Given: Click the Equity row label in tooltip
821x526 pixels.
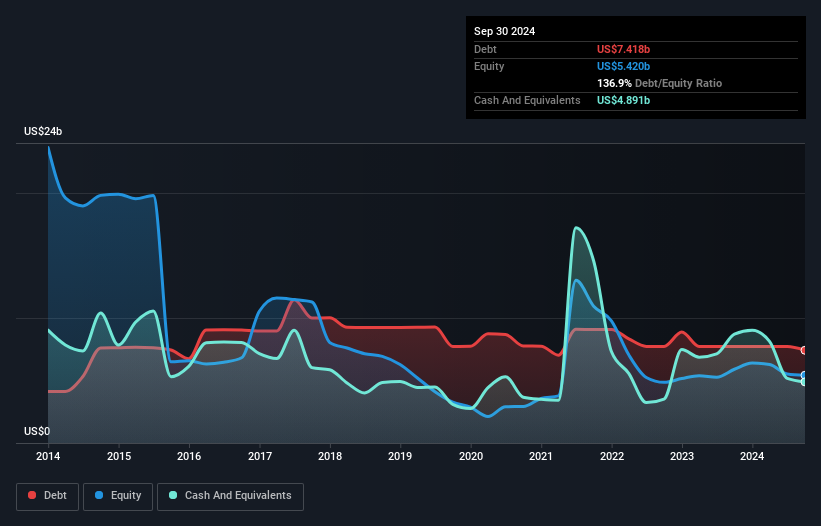Looking at the screenshot, I should (x=489, y=66).
